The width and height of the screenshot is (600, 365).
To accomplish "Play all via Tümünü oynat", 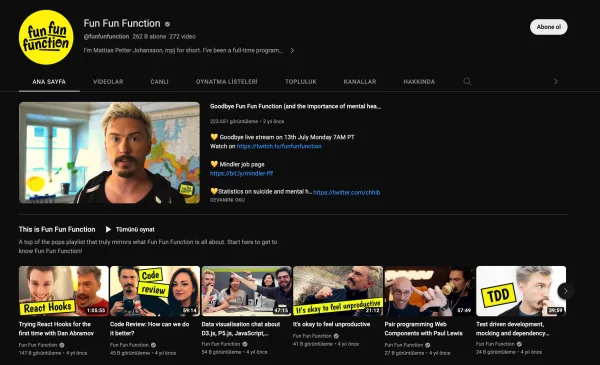I will click(130, 230).
